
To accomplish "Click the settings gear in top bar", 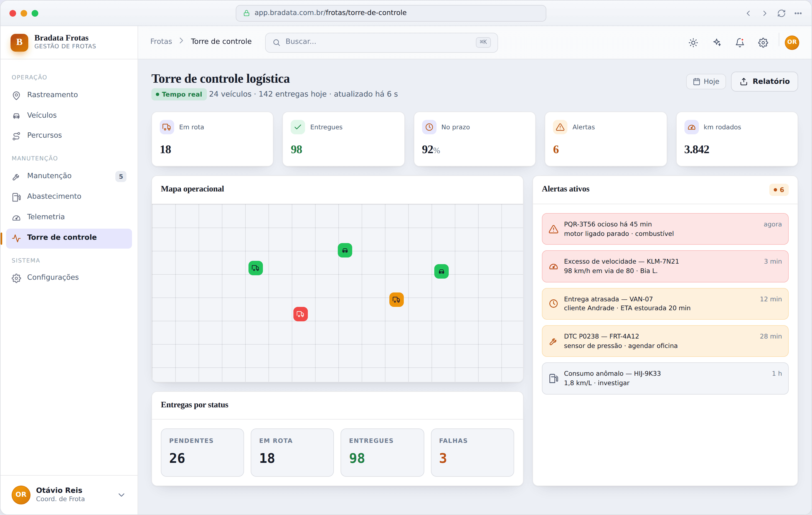I will 763,42.
